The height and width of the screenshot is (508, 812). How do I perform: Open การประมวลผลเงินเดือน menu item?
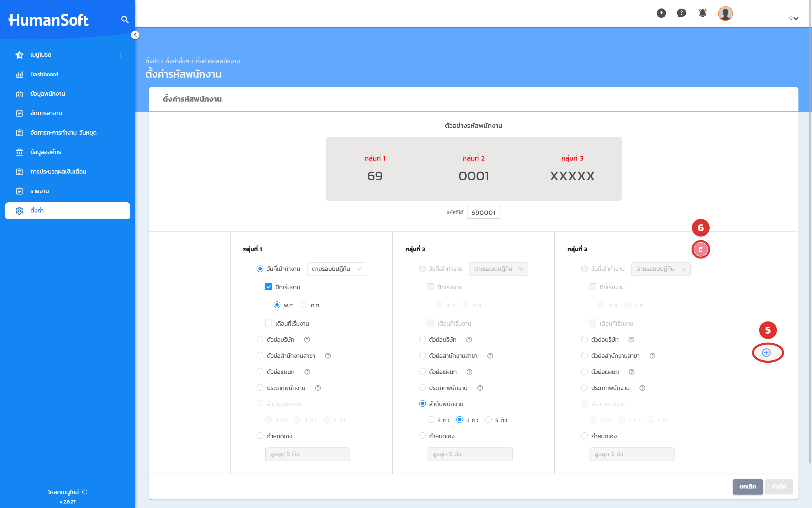click(67, 172)
